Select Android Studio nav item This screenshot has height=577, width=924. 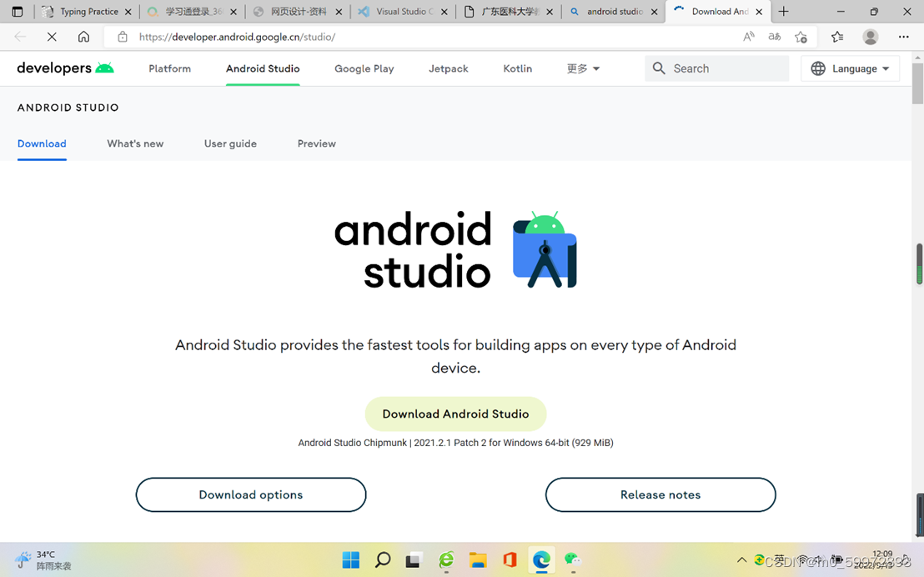(263, 68)
